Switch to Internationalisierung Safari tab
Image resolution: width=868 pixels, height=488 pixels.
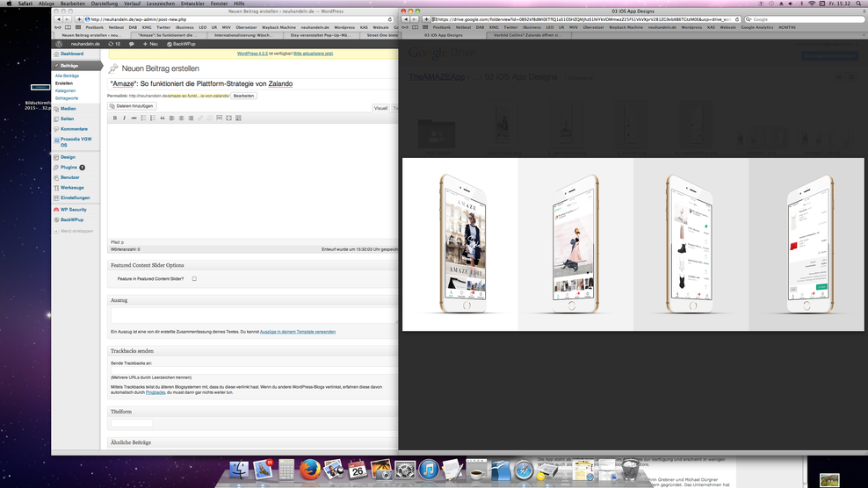pos(243,35)
